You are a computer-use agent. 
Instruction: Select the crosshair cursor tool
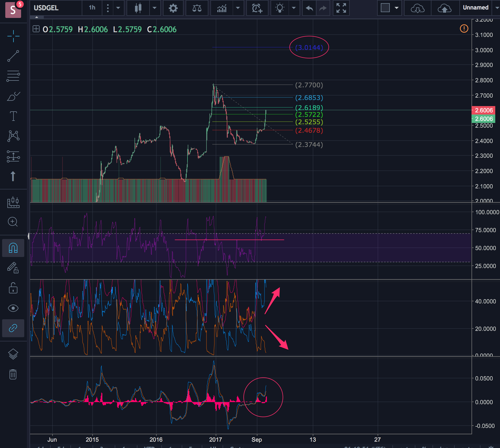click(x=13, y=36)
